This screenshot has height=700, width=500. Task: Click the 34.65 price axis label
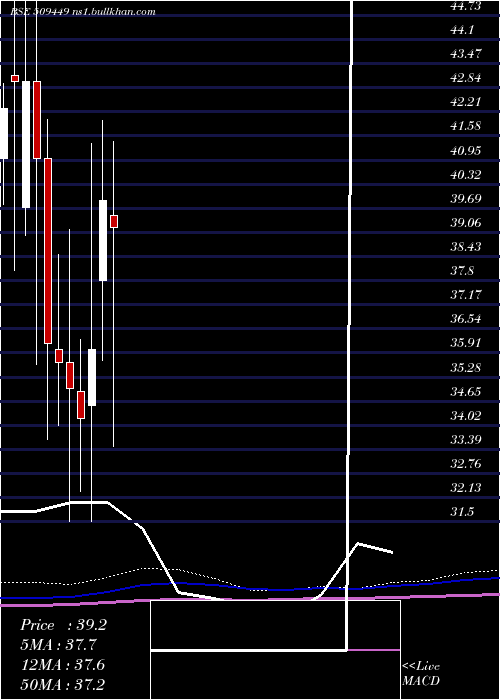coord(466,392)
